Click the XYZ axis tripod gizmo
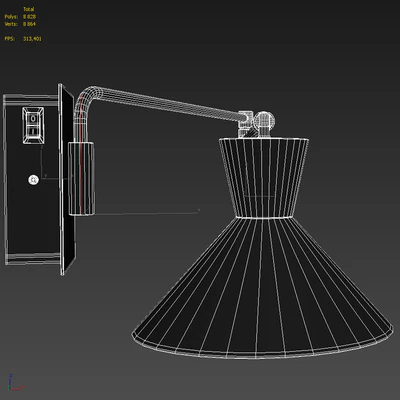This screenshot has height=400, width=400. pyautogui.click(x=15, y=382)
